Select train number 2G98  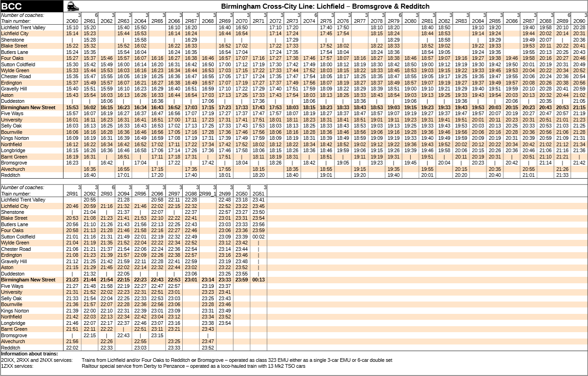pyautogui.click(x=191, y=194)
